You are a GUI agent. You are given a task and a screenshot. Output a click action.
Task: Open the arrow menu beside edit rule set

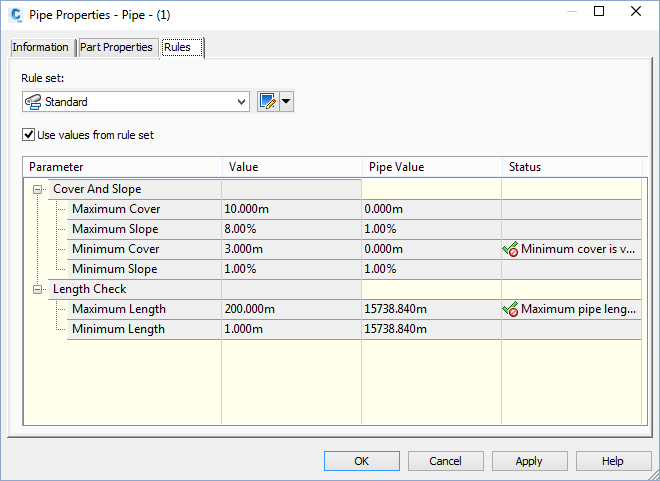(x=287, y=101)
